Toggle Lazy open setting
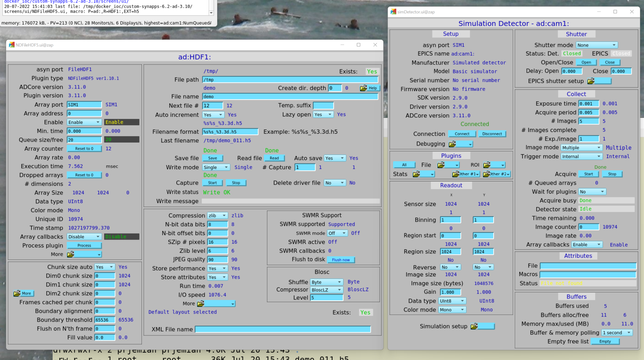 323,114
